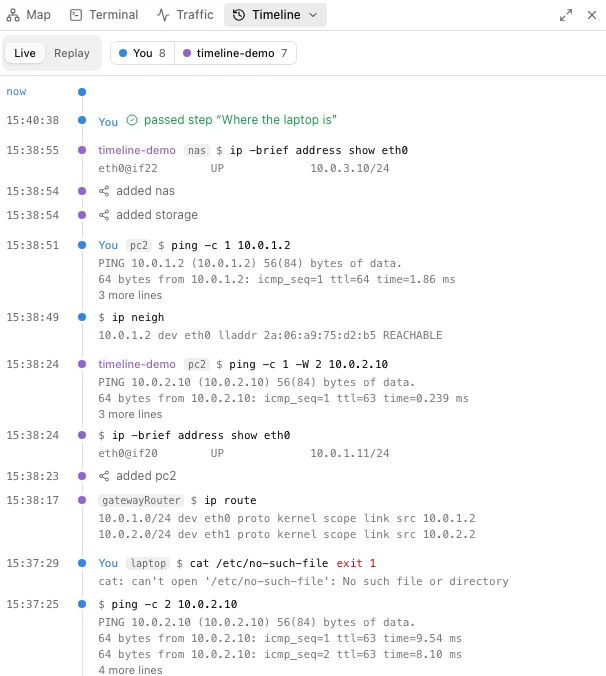Click the red exit 1 status
The image size is (606, 676).
tap(356, 563)
